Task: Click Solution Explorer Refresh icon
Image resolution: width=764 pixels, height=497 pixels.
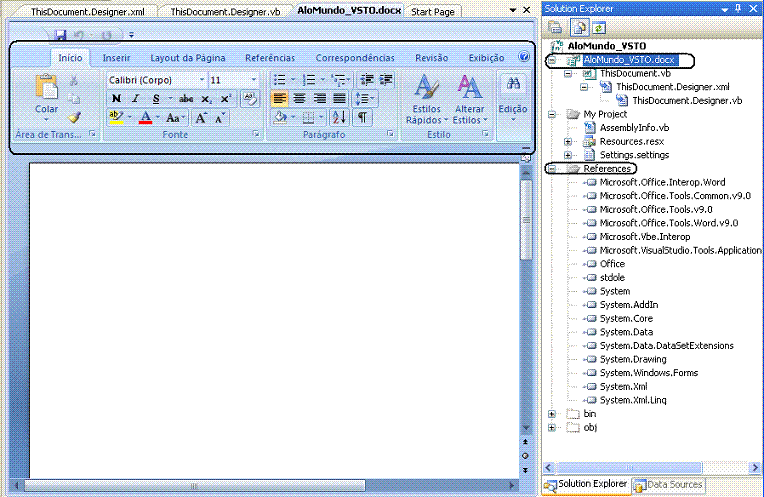Action: click(x=599, y=28)
